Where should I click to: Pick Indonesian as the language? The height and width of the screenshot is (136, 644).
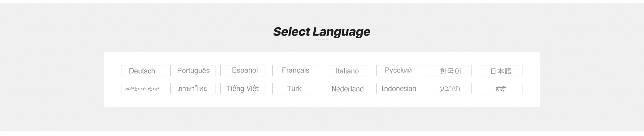click(x=398, y=89)
